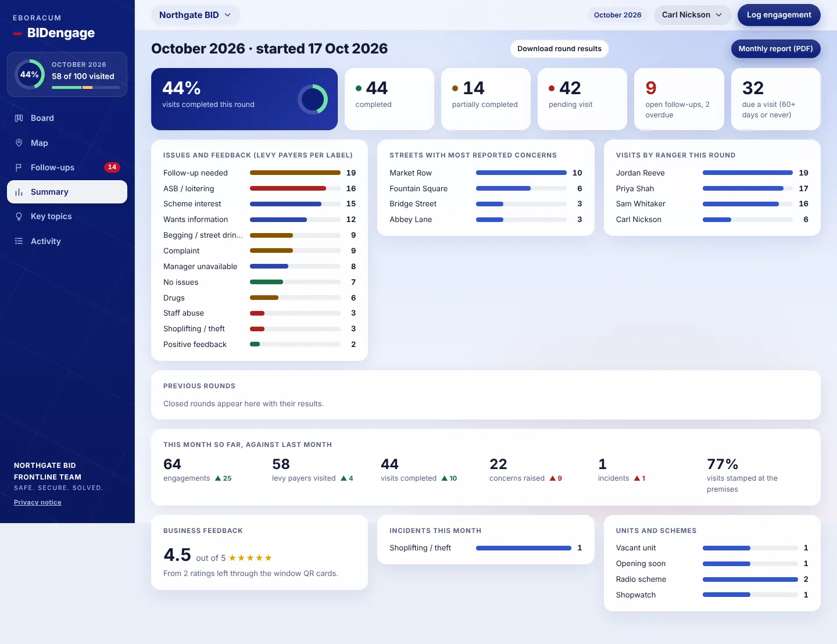The image size is (837, 644).
Task: Click Monthly report (PDF) button
Action: click(x=775, y=49)
